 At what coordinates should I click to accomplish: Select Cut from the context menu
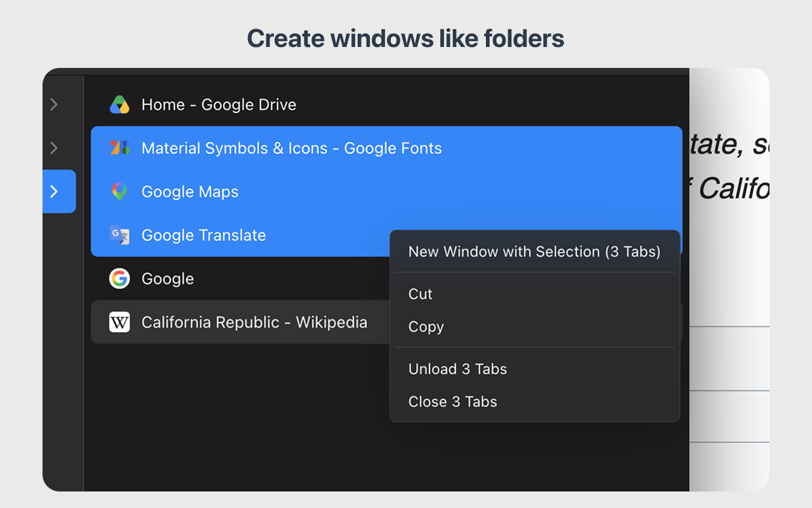(535, 294)
